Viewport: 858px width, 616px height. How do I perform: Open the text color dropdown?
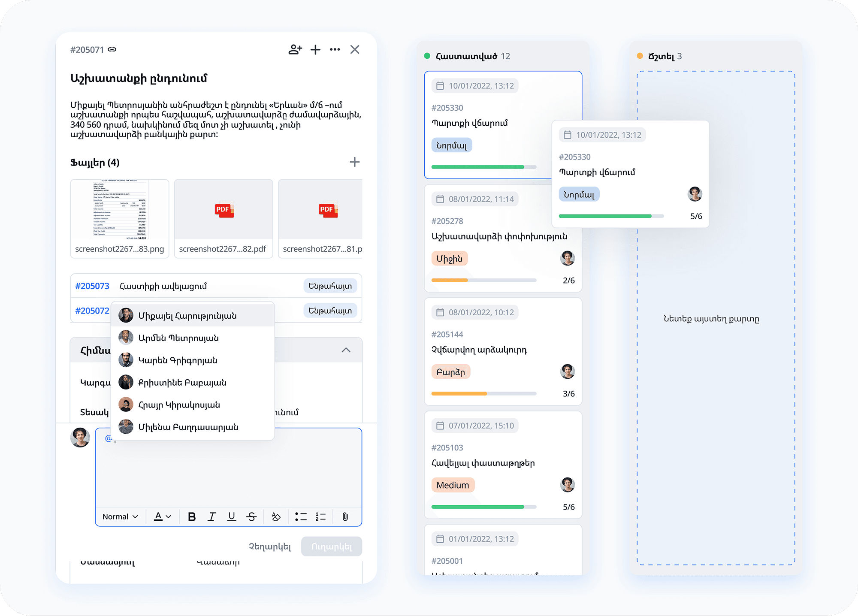(162, 516)
